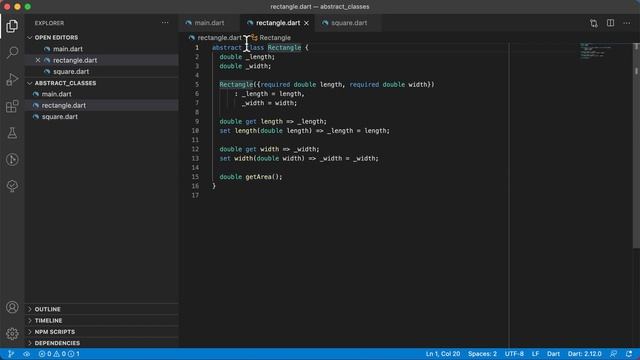Open square.dart in abstract_classes folder
This screenshot has height=360, width=640.
pyautogui.click(x=60, y=117)
